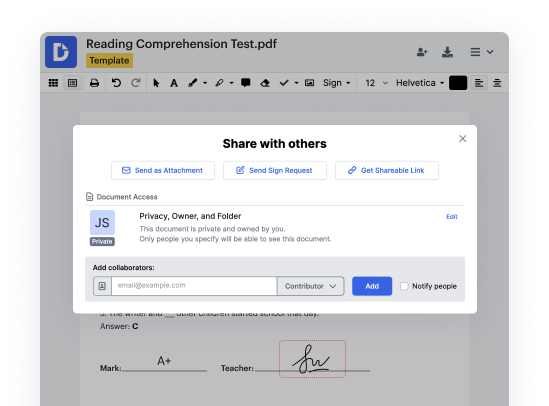549x406 pixels.
Task: Select the insert image tool
Action: (309, 83)
